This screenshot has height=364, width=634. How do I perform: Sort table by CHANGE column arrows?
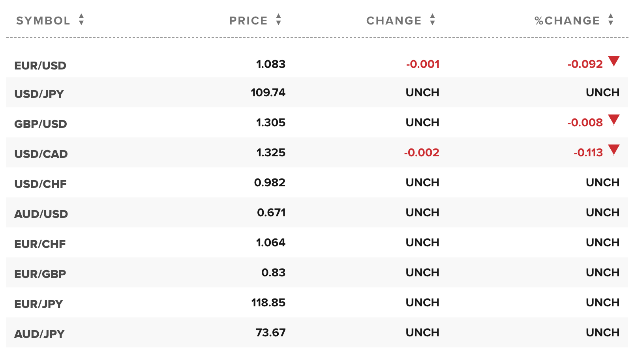(433, 19)
